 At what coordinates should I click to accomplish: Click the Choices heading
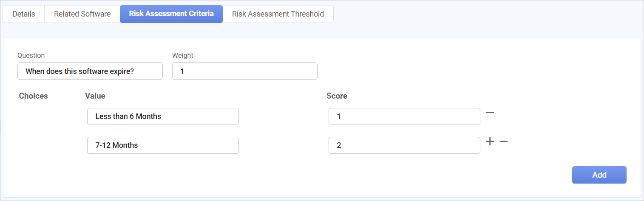(34, 96)
